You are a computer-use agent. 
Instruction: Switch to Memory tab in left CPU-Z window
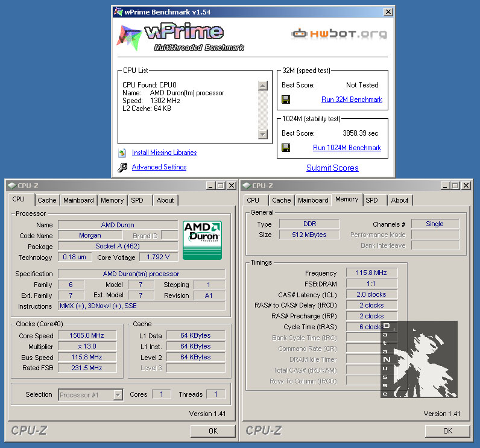click(x=112, y=200)
